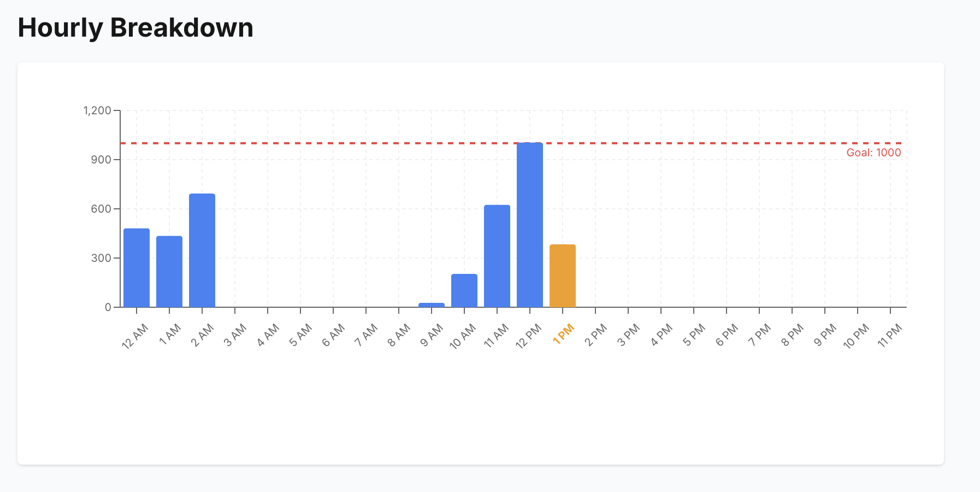This screenshot has height=492, width=980.
Task: Click the '600' y-axis value
Action: click(x=101, y=209)
